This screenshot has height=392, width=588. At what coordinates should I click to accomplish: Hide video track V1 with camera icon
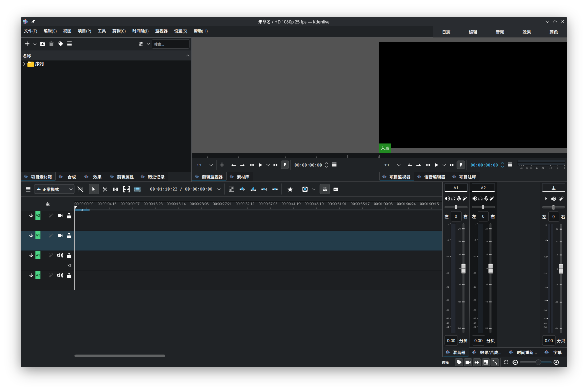(60, 236)
